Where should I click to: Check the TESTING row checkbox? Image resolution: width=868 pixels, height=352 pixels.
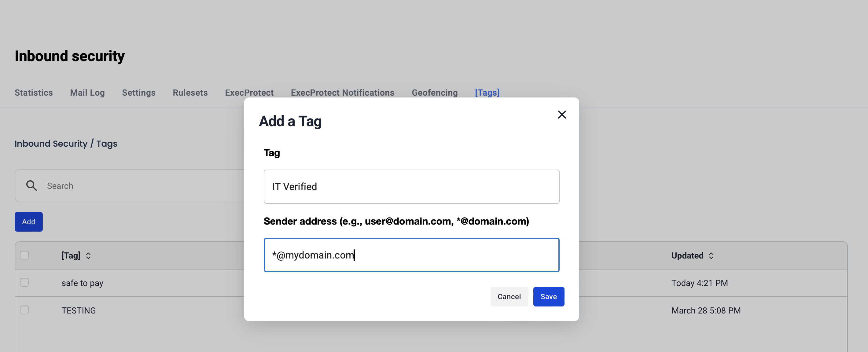pyautogui.click(x=24, y=310)
